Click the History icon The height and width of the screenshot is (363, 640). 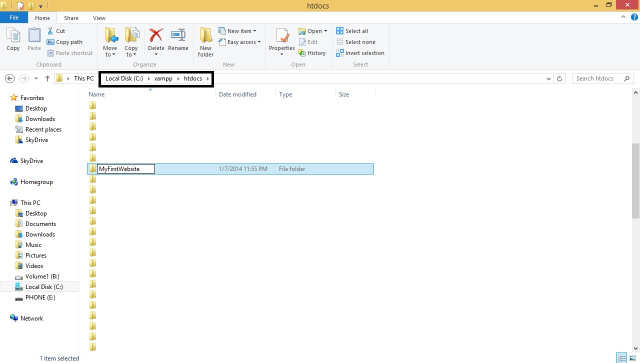coord(312,53)
